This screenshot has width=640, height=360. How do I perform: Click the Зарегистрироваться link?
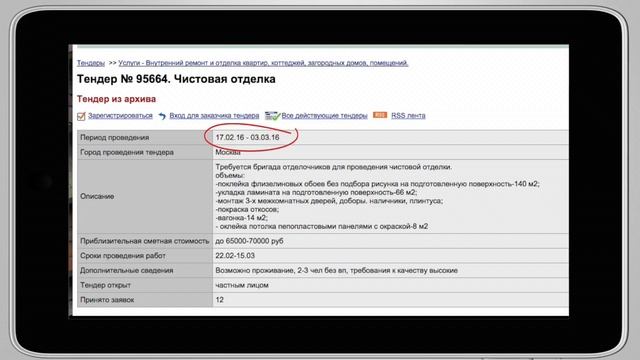[x=120, y=116]
